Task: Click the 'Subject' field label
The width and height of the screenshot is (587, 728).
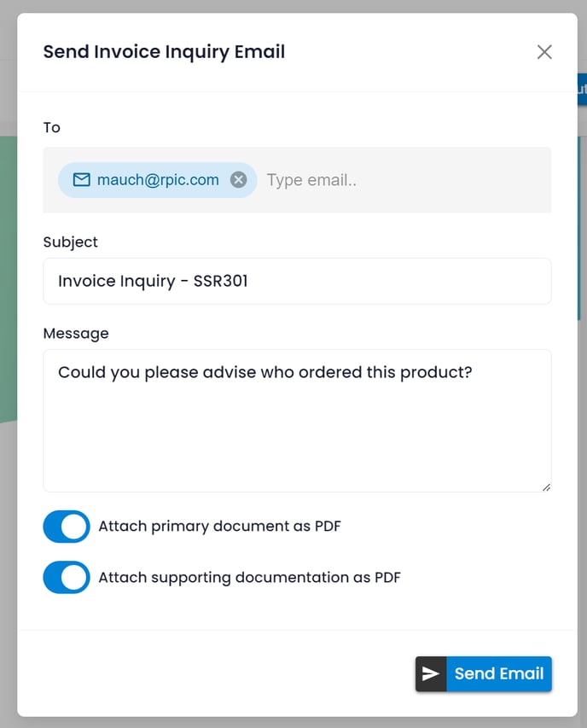Action: click(x=71, y=242)
